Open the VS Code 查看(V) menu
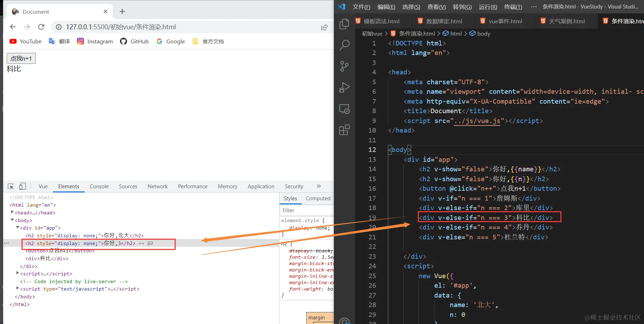 (437, 7)
